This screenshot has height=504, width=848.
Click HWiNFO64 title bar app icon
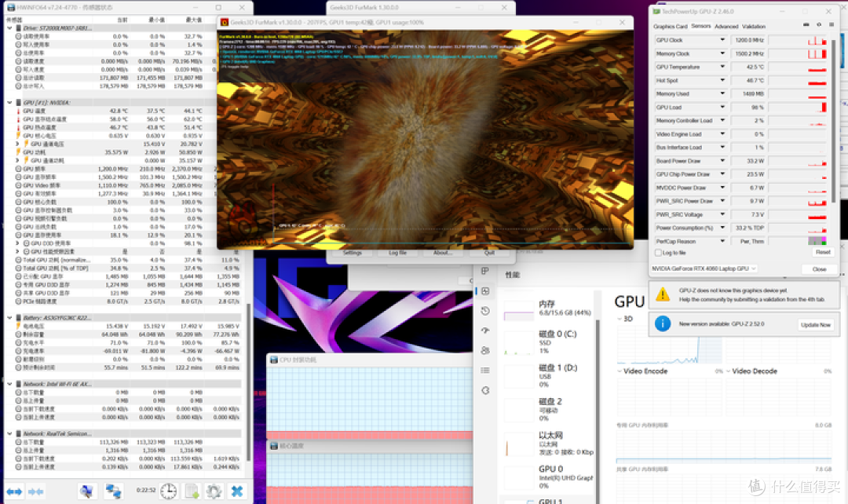(10, 8)
